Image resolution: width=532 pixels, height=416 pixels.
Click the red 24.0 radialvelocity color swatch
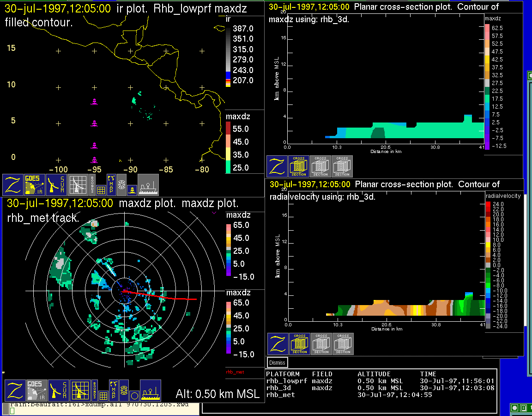coord(489,204)
